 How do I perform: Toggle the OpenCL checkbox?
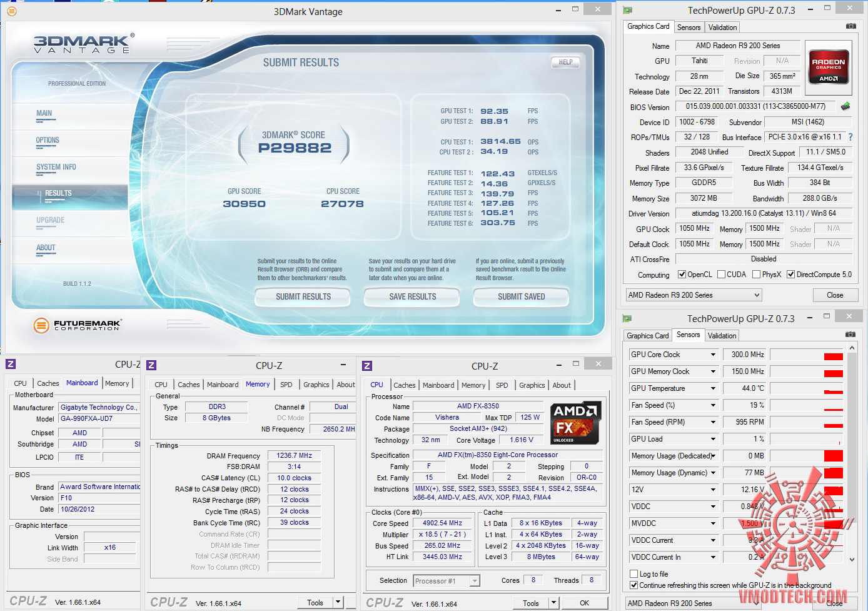pos(682,275)
